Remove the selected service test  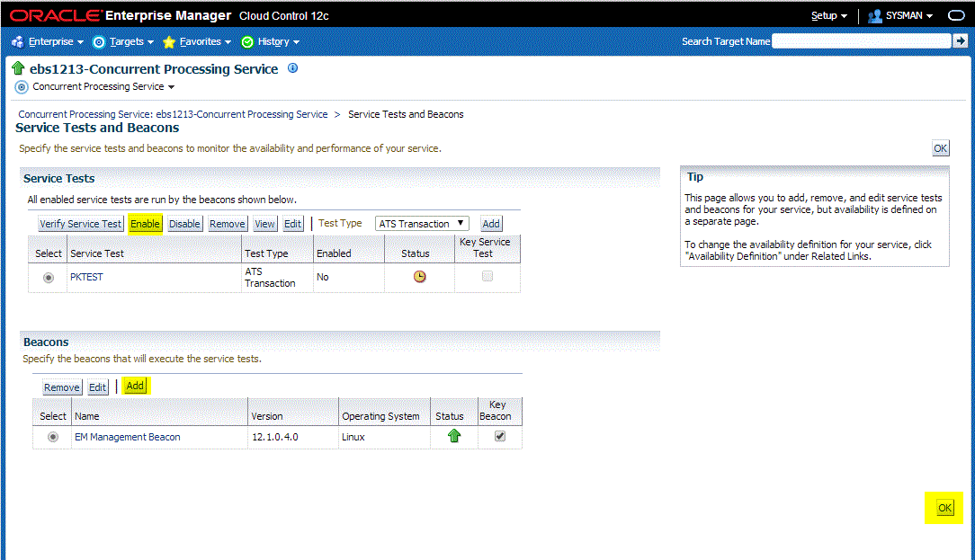point(227,224)
